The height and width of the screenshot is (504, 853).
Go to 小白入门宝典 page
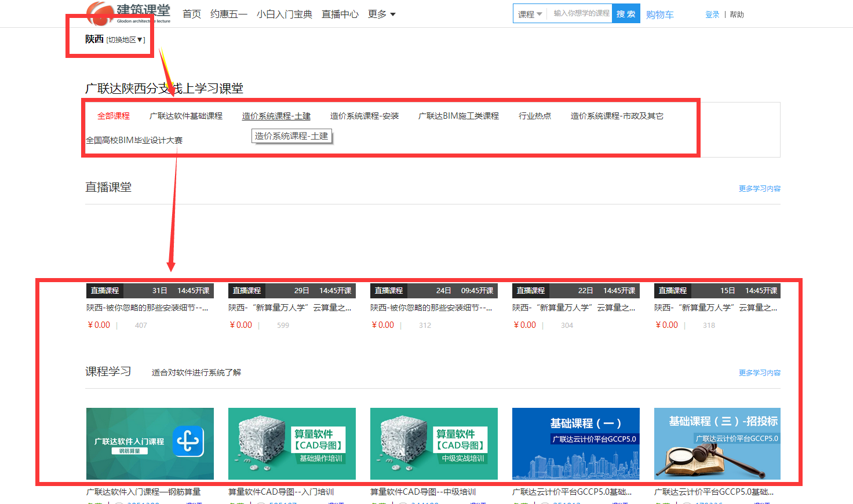(285, 14)
